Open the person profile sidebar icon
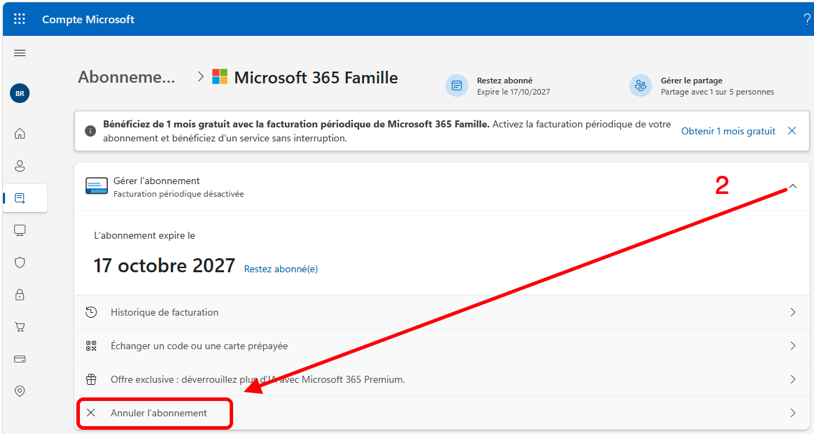This screenshot has height=434, width=814. pos(20,166)
